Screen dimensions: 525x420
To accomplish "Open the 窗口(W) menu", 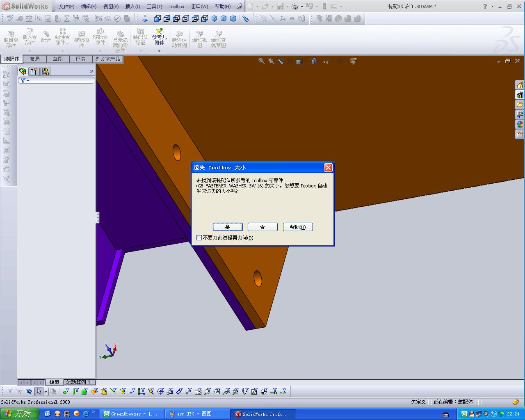I will click(200, 7).
